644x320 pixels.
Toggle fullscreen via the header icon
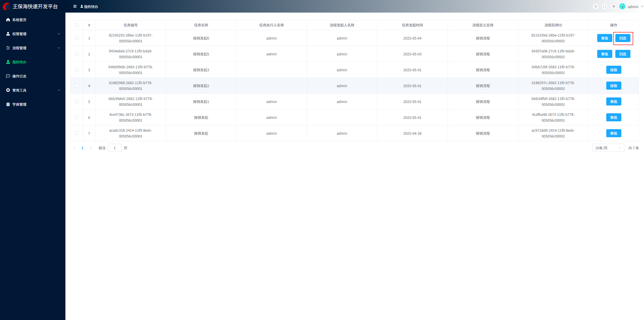(x=605, y=6)
